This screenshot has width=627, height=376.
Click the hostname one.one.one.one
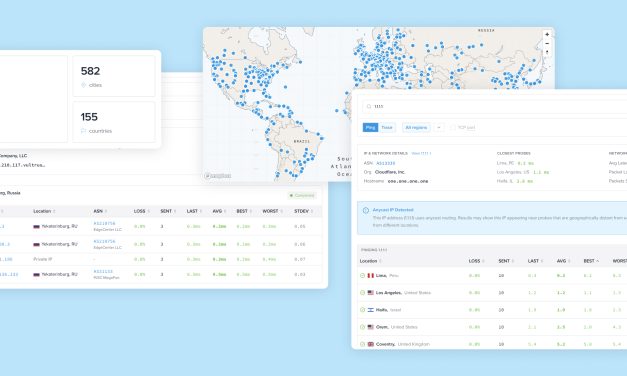coord(408,181)
